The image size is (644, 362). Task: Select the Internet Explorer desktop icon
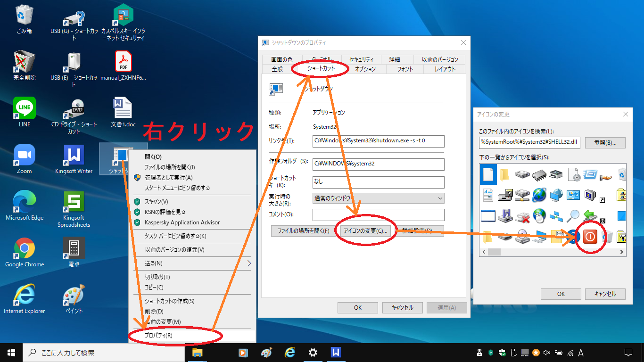25,299
